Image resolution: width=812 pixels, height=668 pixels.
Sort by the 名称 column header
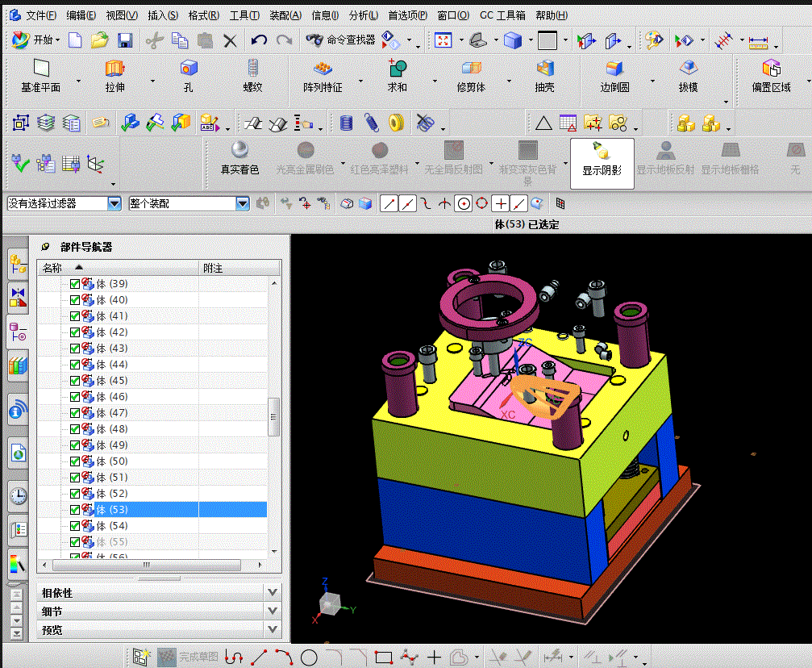[118, 268]
